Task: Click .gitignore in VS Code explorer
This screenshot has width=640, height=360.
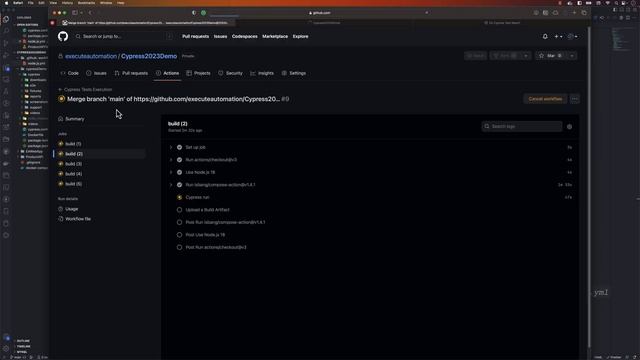Action: [33, 162]
